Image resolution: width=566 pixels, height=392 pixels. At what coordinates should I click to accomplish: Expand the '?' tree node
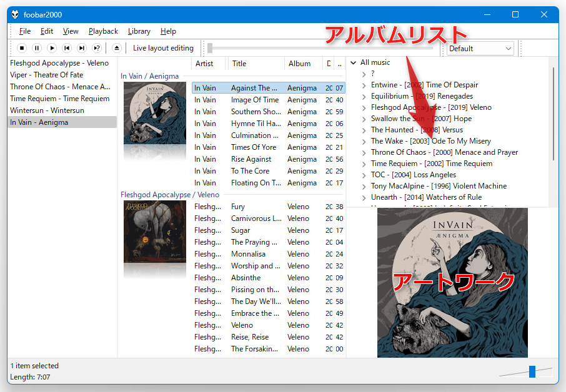[364, 74]
